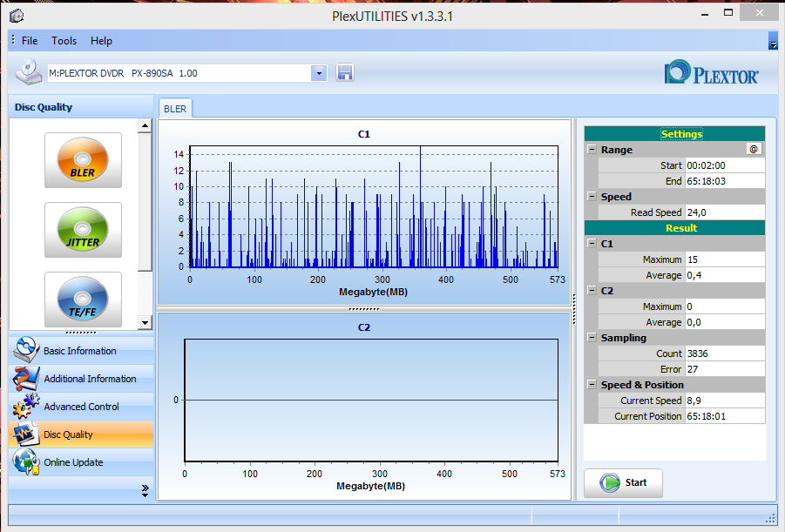Image resolution: width=785 pixels, height=532 pixels.
Task: Collapse the C2 result group
Action: pos(592,290)
